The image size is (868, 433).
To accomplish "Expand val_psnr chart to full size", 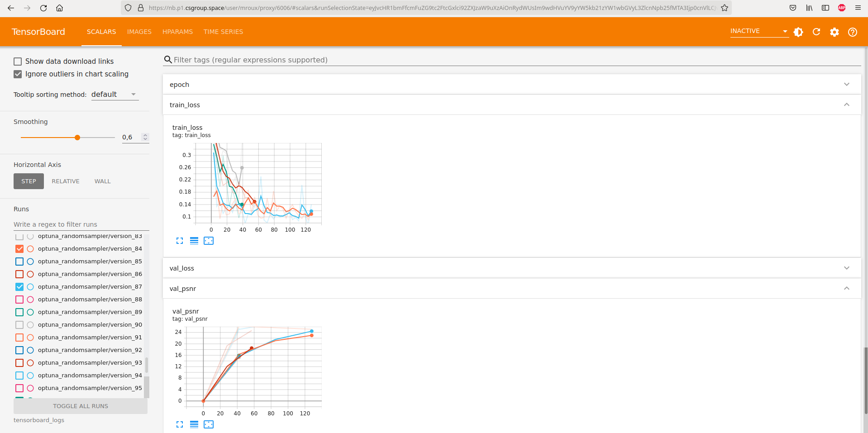I will click(180, 424).
